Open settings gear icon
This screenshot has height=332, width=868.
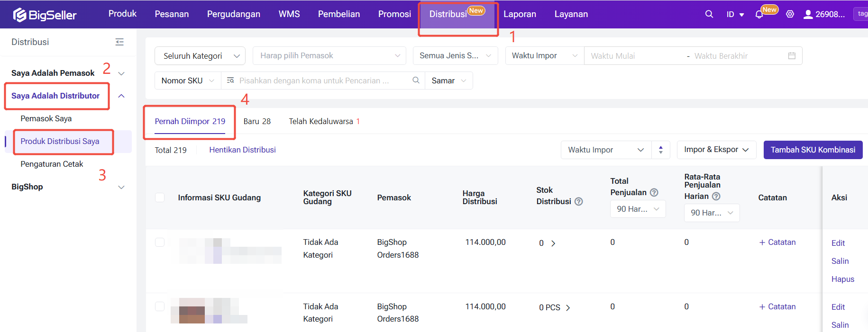click(x=790, y=14)
